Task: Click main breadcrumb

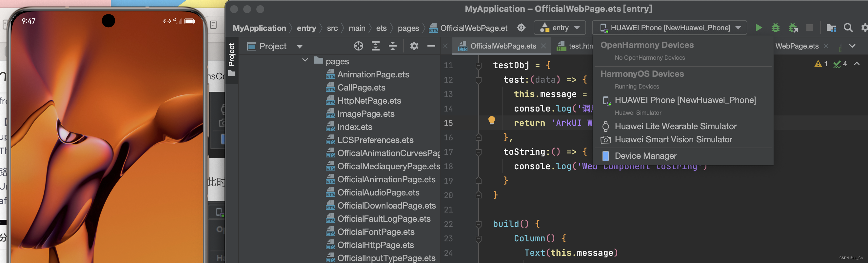Action: pos(357,28)
